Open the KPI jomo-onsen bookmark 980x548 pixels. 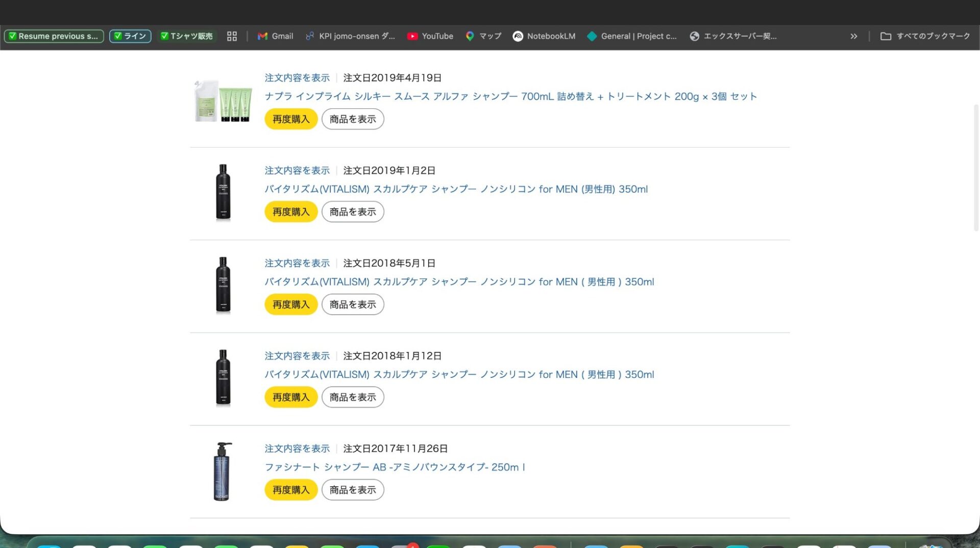click(351, 36)
